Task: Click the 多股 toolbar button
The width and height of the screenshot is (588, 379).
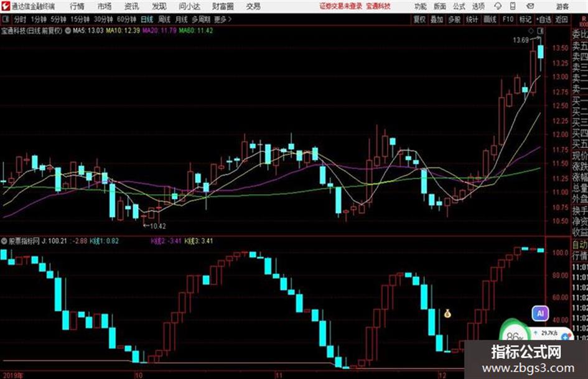Action: (454, 19)
